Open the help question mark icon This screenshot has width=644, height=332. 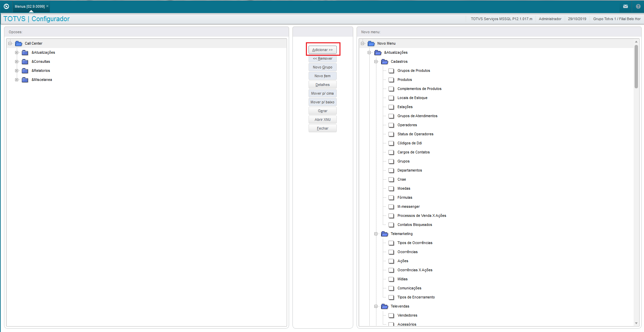click(x=638, y=6)
